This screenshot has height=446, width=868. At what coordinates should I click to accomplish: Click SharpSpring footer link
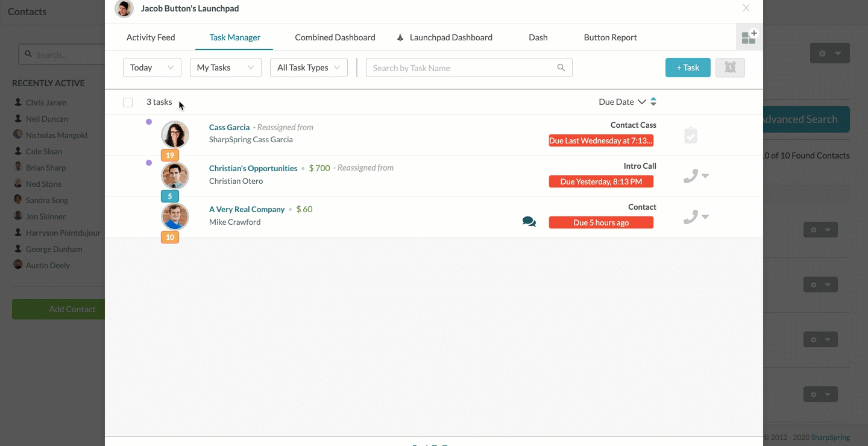point(832,438)
